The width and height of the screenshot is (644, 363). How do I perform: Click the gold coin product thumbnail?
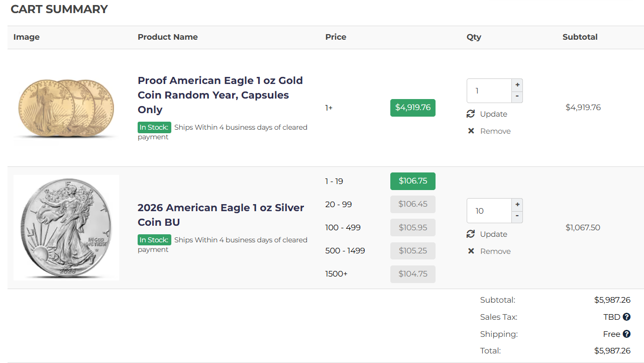coord(66,108)
